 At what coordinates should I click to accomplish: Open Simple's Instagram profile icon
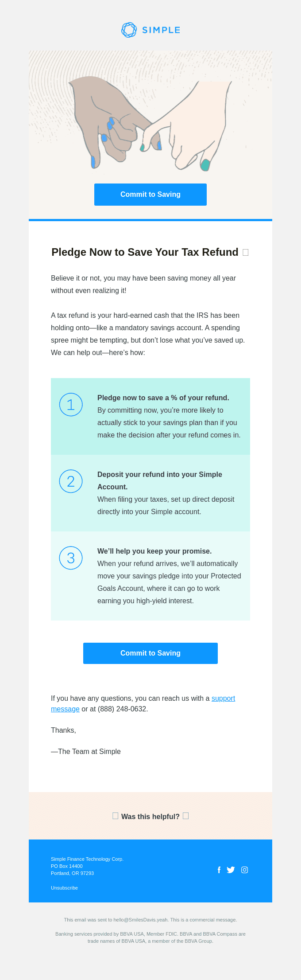point(244,870)
